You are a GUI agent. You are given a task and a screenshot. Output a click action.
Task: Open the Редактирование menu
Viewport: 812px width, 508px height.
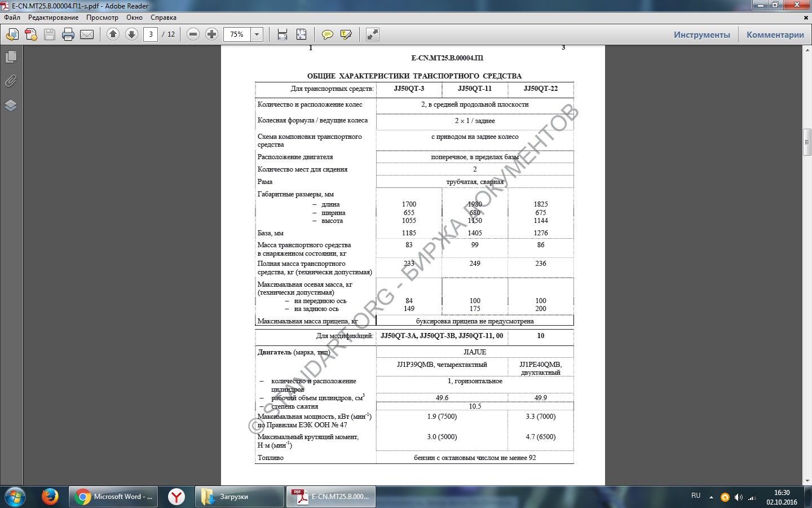click(x=53, y=17)
